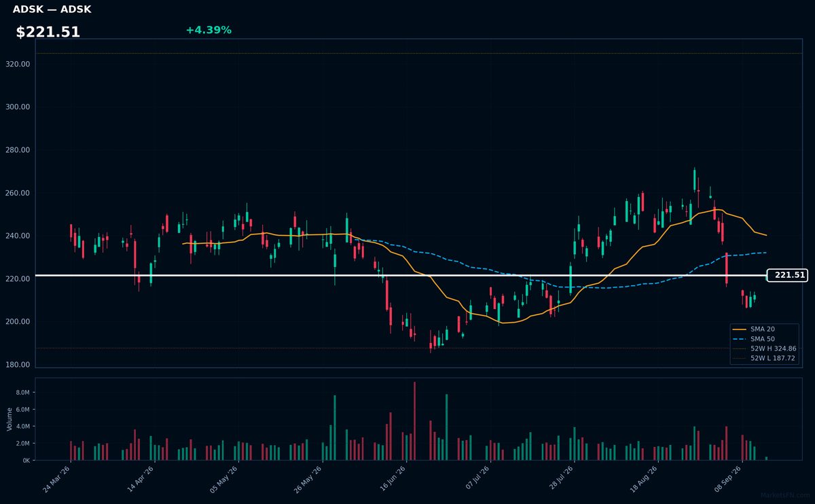The image size is (815, 504).
Task: Click the 2.0M volume axis label
Action: click(23, 444)
